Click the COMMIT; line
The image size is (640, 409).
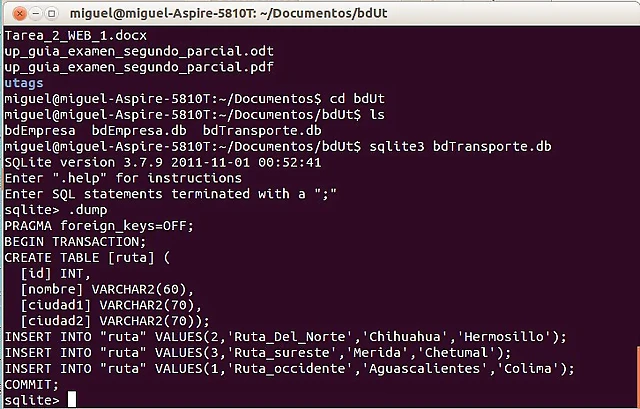pos(31,385)
